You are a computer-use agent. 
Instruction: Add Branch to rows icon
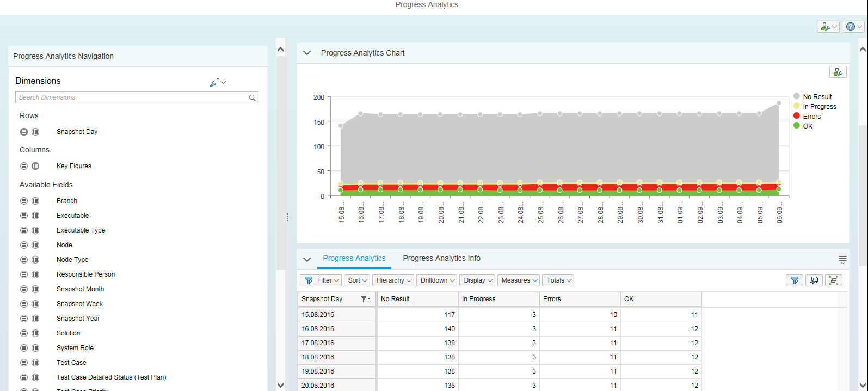click(24, 201)
